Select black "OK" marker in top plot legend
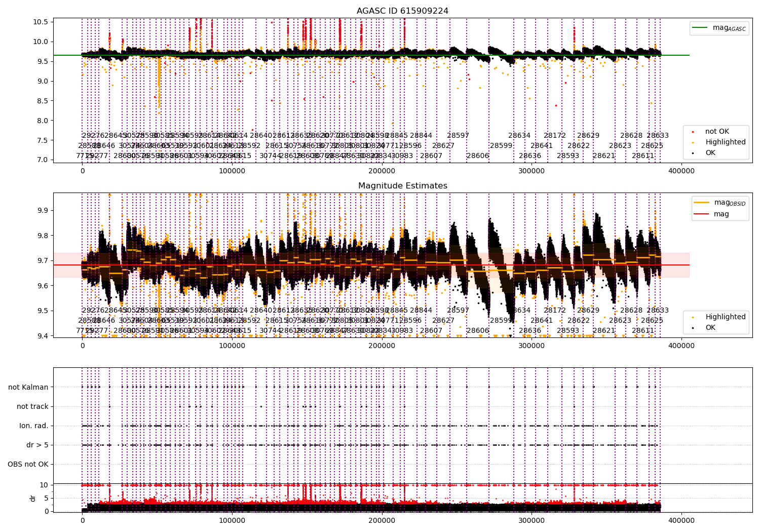The image size is (760, 532). [693, 153]
